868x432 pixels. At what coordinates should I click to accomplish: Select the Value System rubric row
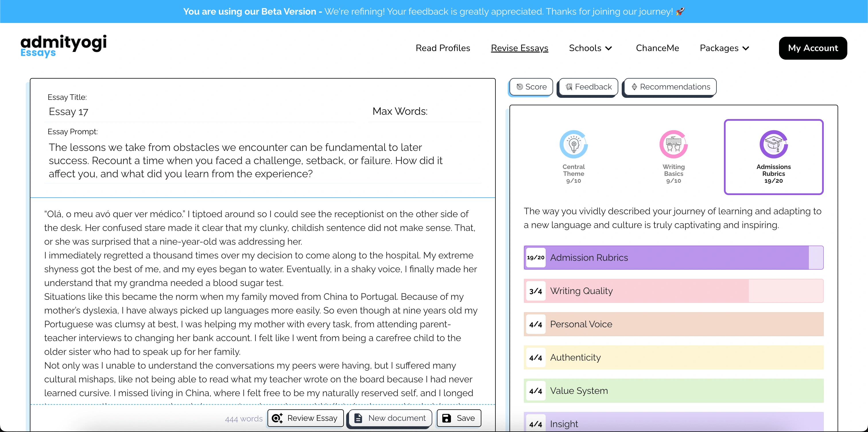(x=674, y=391)
